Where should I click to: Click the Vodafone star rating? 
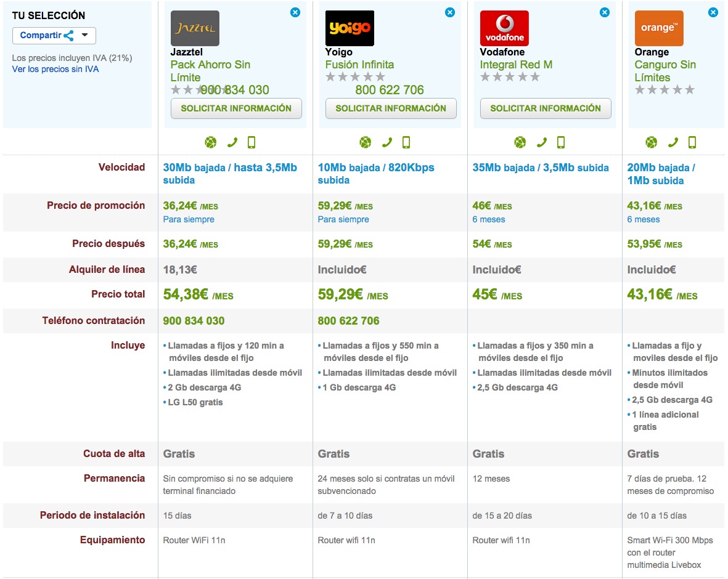(510, 76)
